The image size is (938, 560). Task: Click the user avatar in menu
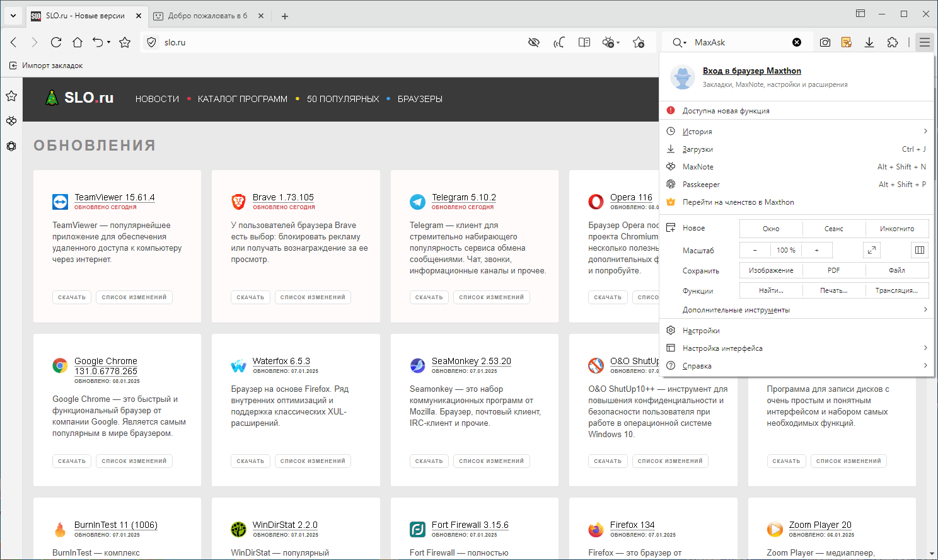[x=682, y=77]
